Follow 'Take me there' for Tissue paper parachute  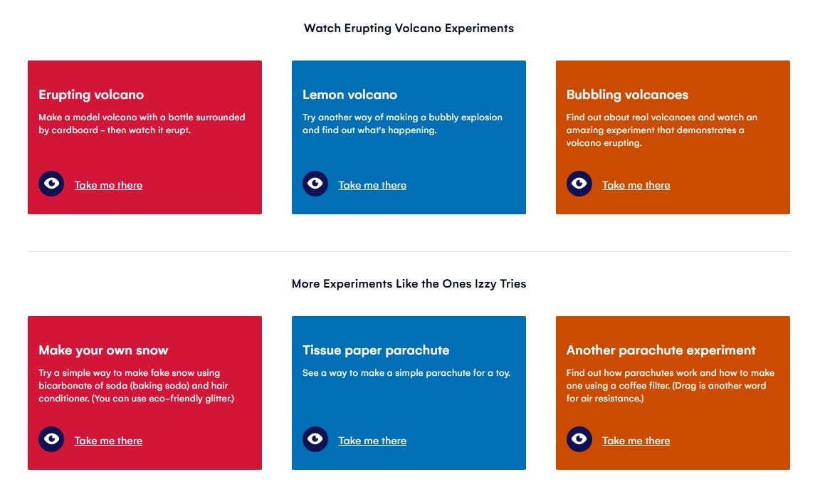(372, 441)
